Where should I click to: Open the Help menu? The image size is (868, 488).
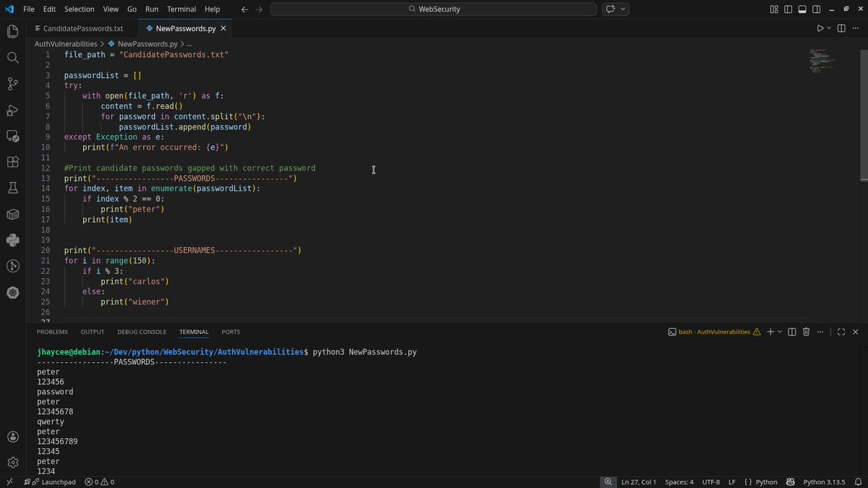(212, 9)
